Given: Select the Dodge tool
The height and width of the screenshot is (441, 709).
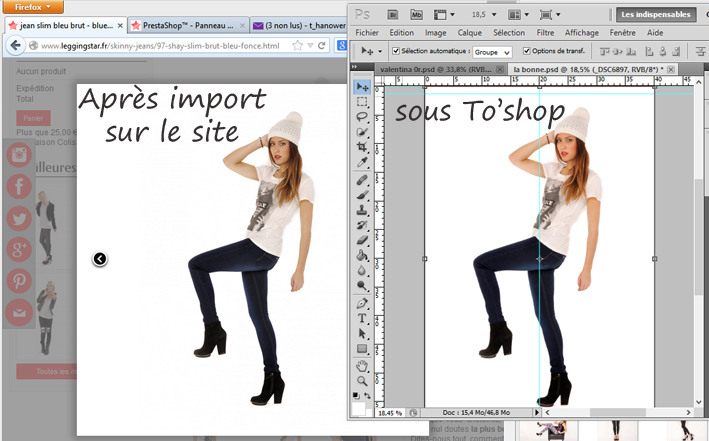Looking at the screenshot, I should click(362, 285).
